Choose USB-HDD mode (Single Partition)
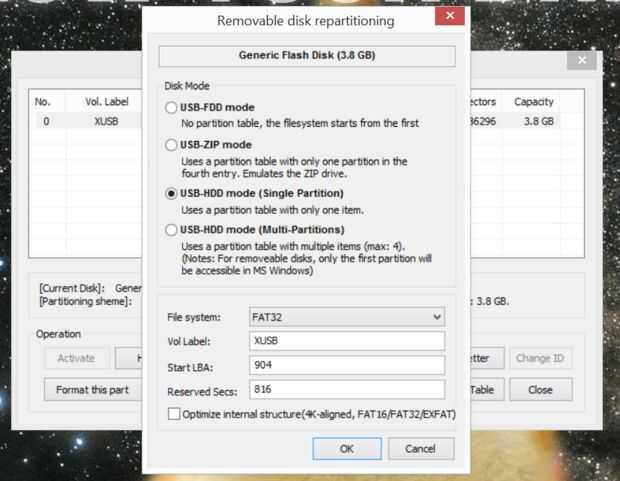The image size is (620, 481). tap(171, 193)
